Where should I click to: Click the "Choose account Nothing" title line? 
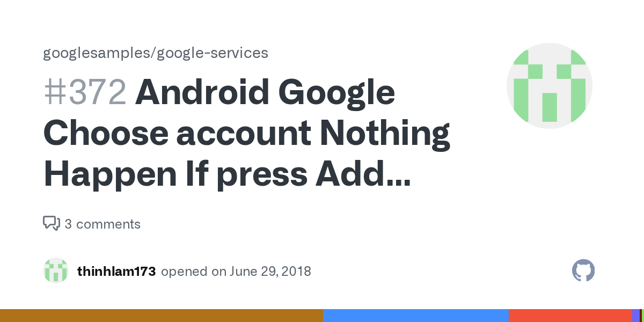(x=246, y=134)
